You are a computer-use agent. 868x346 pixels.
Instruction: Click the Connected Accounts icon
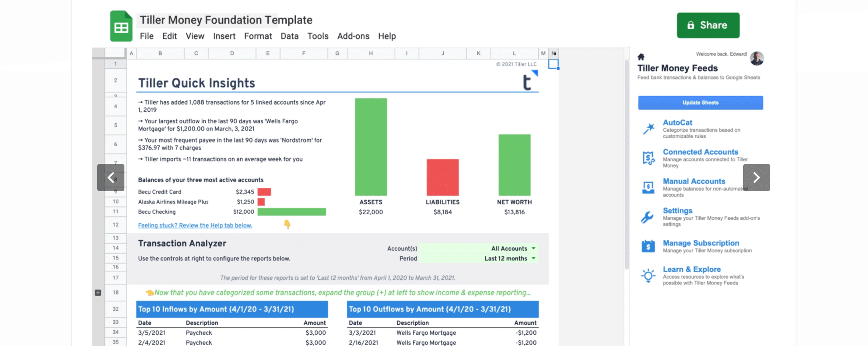point(649,158)
